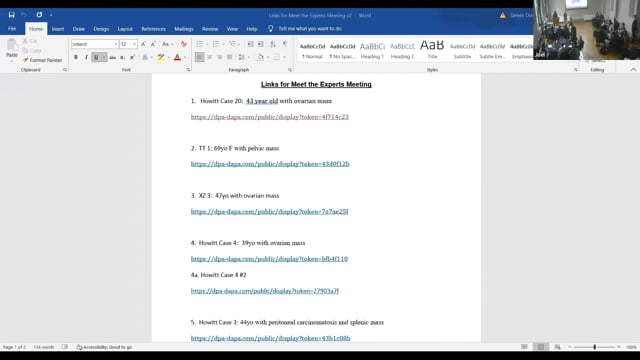This screenshot has height=360, width=640.
Task: Toggle Align Left paragraph button
Action: (199, 57)
